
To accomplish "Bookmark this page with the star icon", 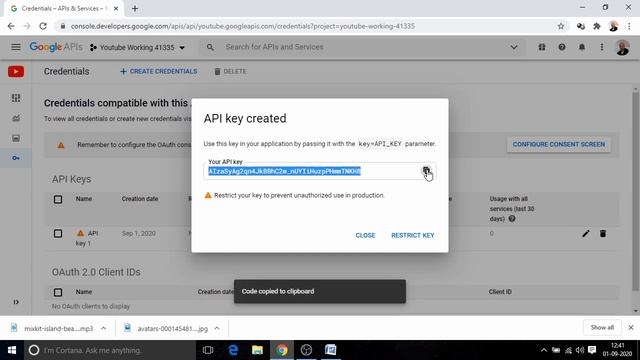I will pyautogui.click(x=561, y=26).
